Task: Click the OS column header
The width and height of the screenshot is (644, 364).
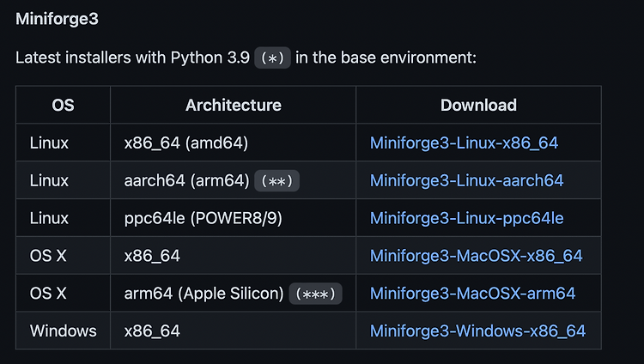Action: tap(63, 106)
